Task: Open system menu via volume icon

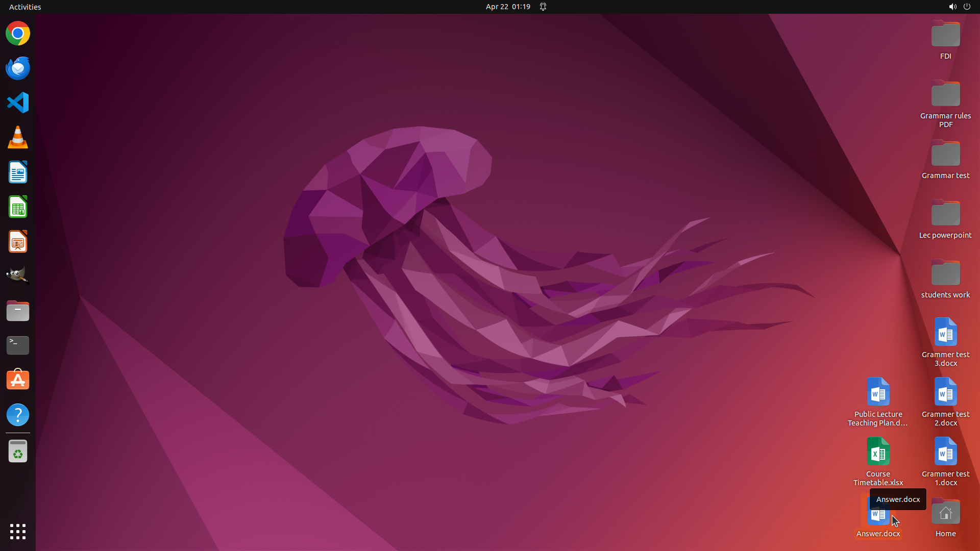Action: pyautogui.click(x=952, y=7)
